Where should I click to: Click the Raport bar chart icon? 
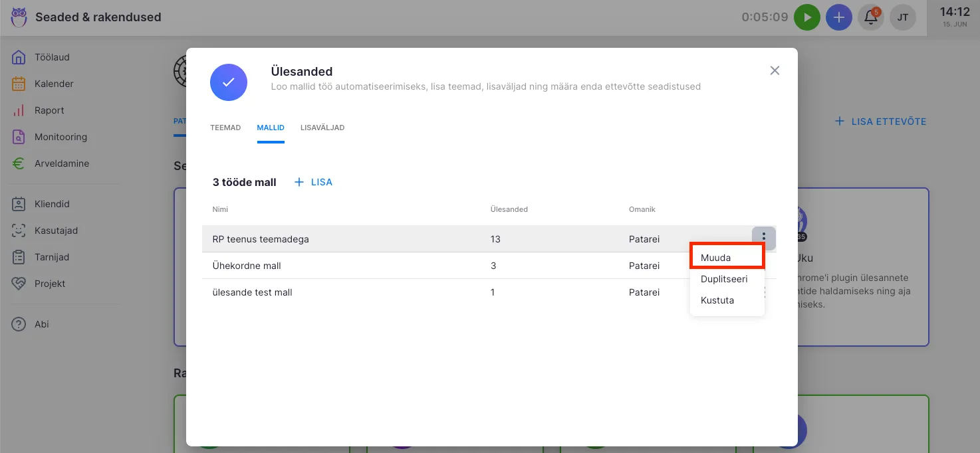(x=19, y=110)
